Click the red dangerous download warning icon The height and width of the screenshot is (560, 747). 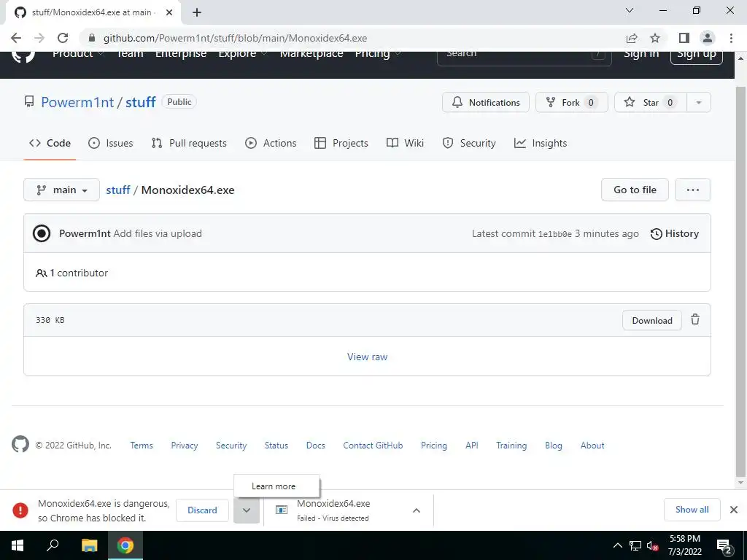[x=20, y=510]
